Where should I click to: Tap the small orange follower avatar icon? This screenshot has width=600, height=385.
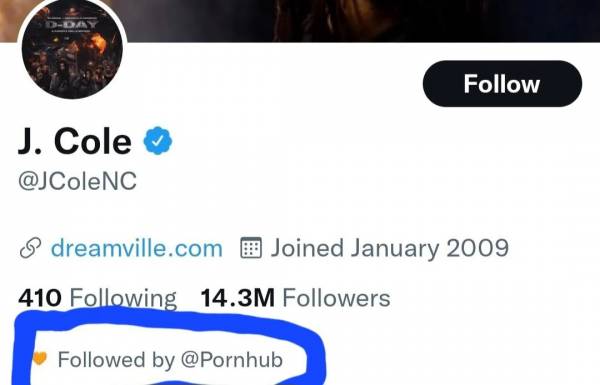40,358
